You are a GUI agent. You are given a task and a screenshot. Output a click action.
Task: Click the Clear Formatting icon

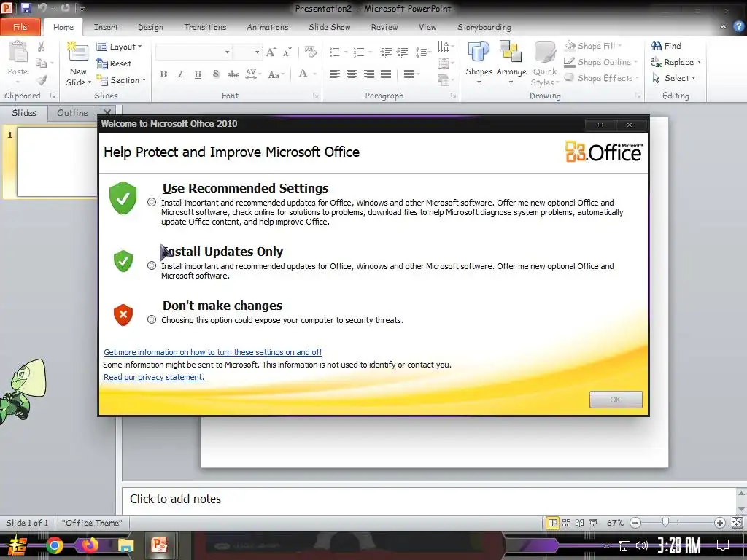point(310,52)
